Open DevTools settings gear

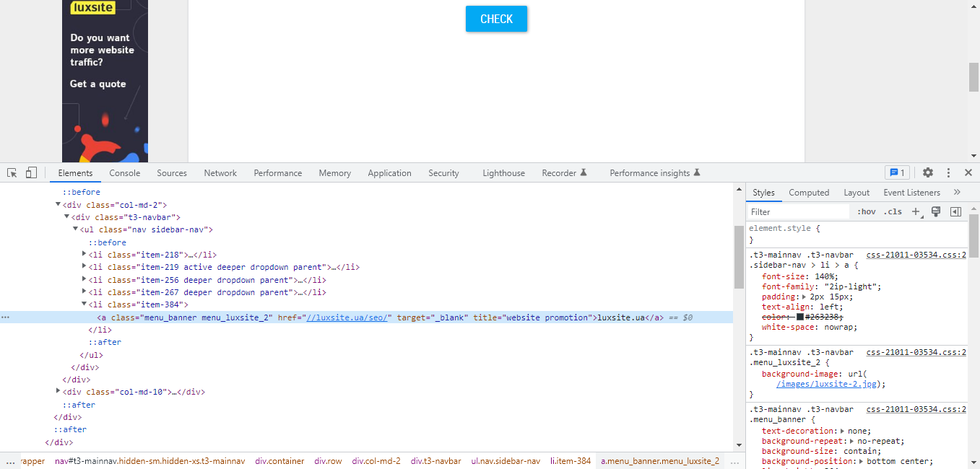[927, 172]
